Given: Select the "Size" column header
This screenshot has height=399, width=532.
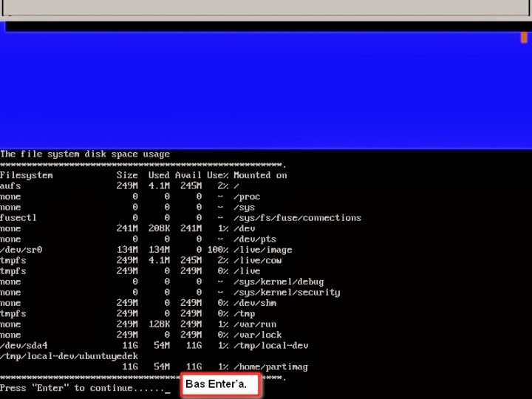Looking at the screenshot, I should 127,175.
